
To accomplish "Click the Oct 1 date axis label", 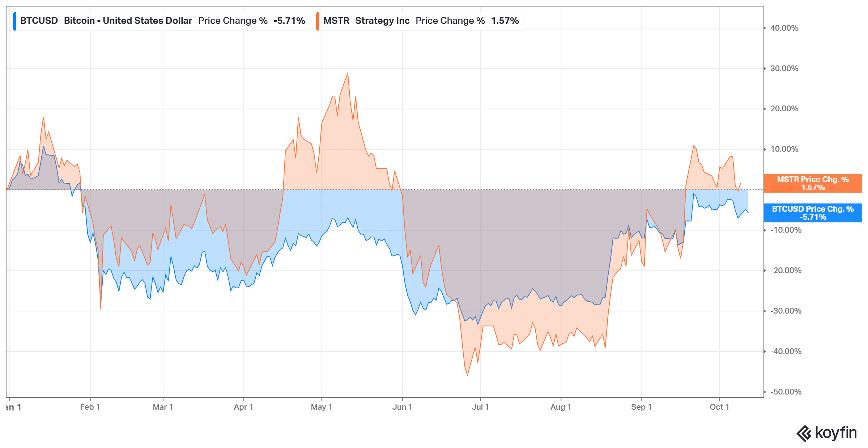I will (x=719, y=407).
